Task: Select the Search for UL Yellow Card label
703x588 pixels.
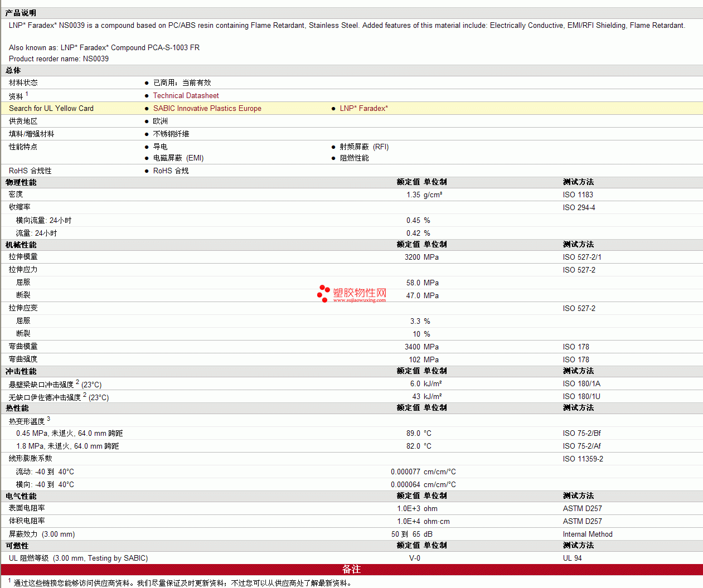Action: click(51, 109)
